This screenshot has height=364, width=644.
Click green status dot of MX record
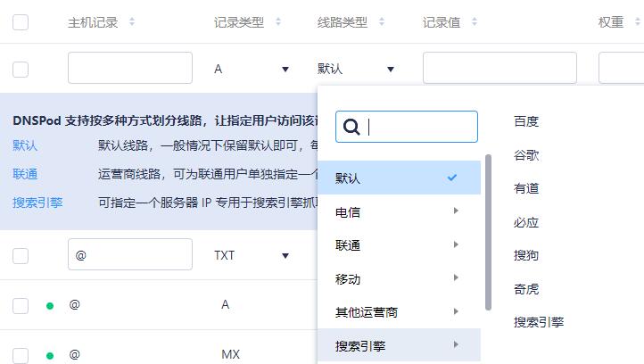click(x=50, y=355)
